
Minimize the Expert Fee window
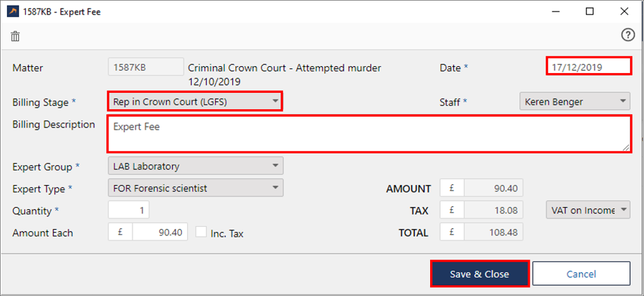555,12
